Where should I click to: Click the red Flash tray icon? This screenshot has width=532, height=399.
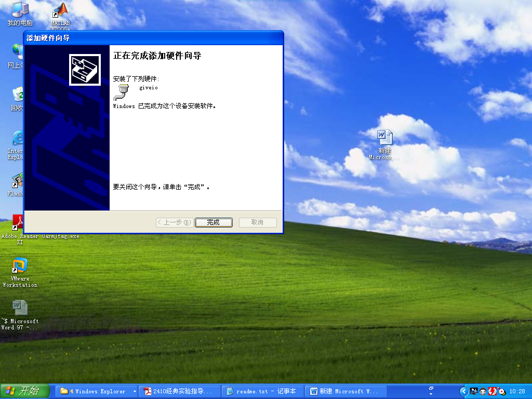[493, 391]
